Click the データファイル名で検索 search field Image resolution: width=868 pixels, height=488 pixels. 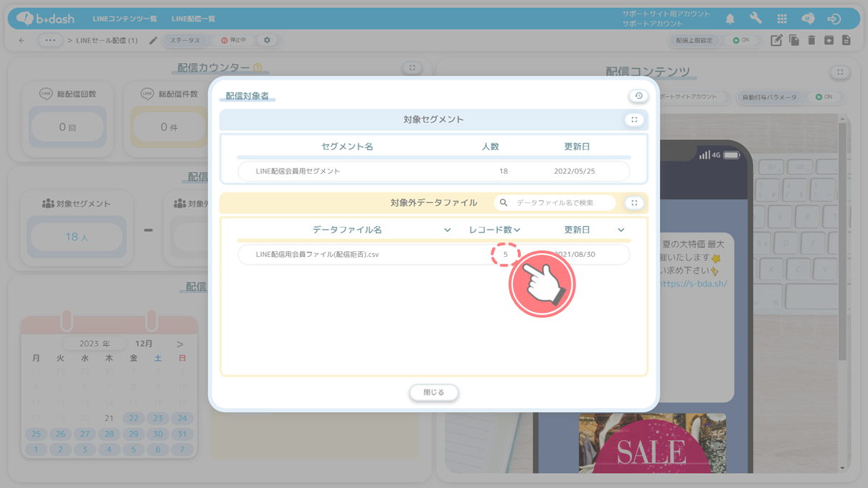click(x=555, y=203)
